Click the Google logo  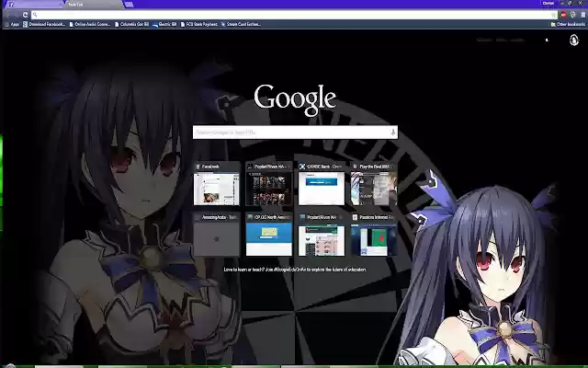coord(295,100)
